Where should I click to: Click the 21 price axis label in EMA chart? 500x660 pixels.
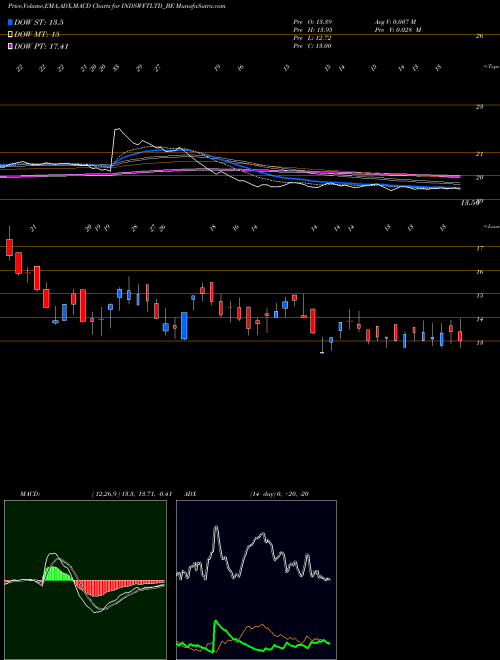point(479,154)
